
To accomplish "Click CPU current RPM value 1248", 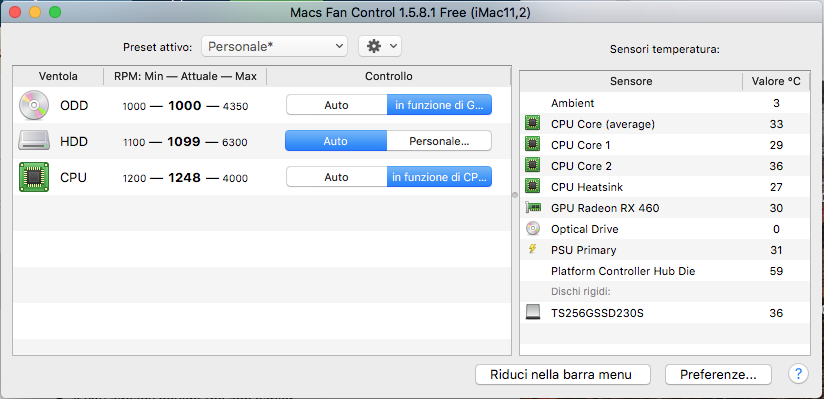I will [184, 178].
